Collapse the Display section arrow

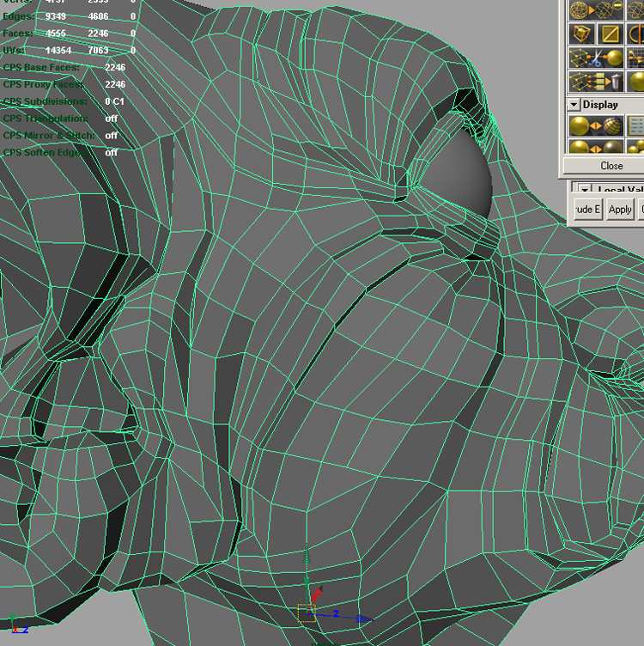[x=574, y=105]
